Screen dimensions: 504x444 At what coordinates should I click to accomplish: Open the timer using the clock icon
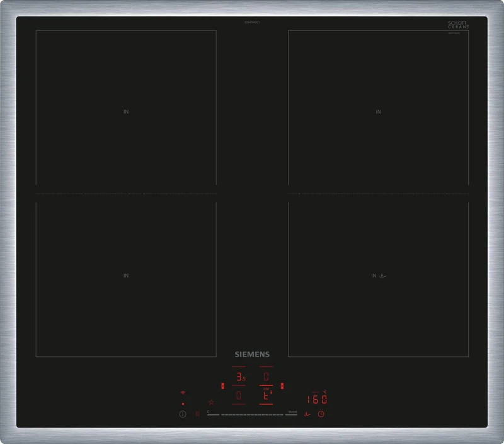click(x=321, y=414)
